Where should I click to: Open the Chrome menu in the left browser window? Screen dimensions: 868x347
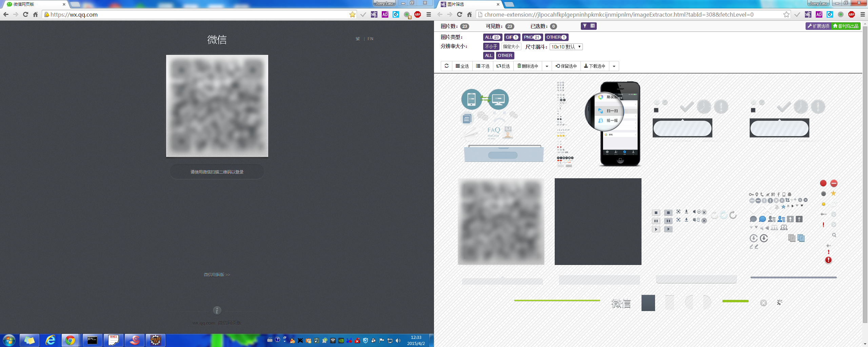coord(429,15)
